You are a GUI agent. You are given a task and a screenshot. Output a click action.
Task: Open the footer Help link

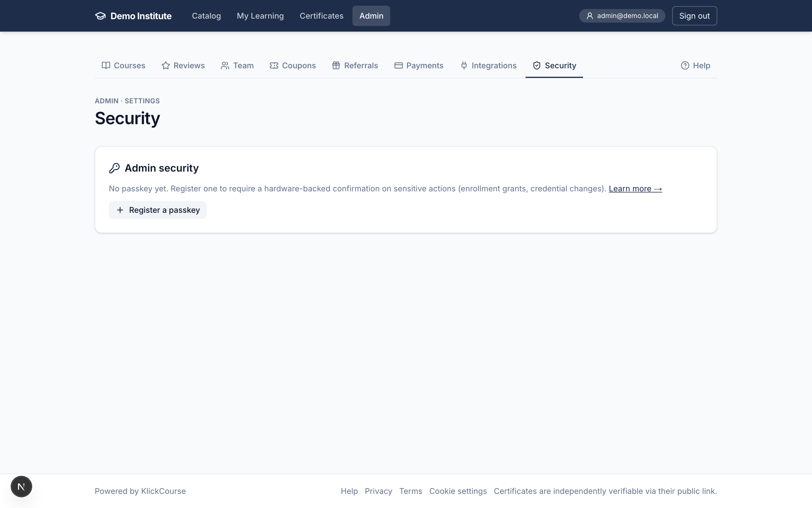[x=349, y=491]
